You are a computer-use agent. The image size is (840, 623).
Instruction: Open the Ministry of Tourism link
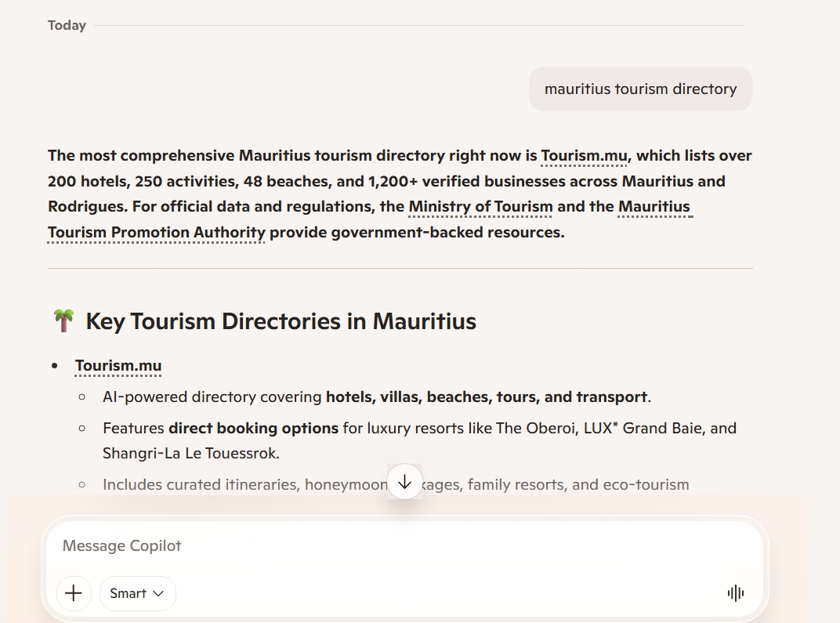tap(480, 206)
